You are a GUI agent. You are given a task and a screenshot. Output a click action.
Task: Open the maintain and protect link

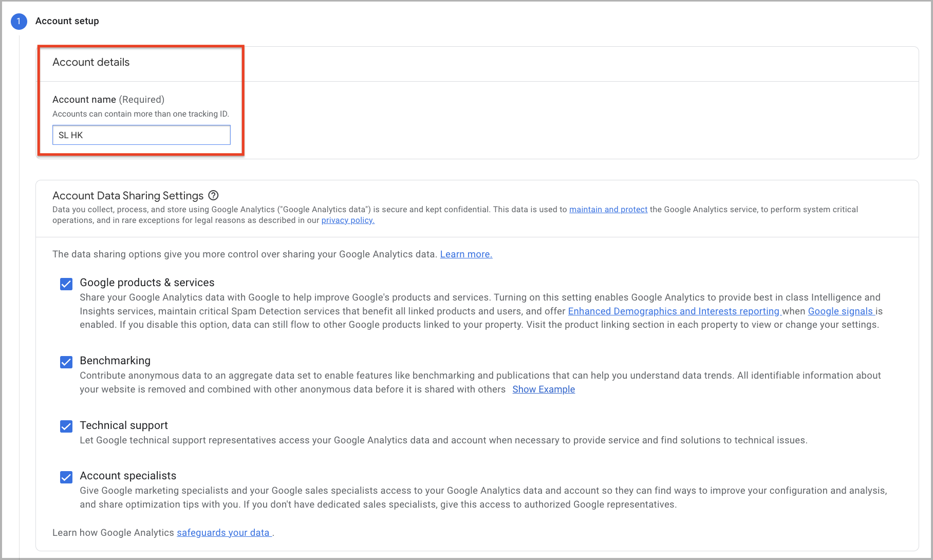coord(608,210)
